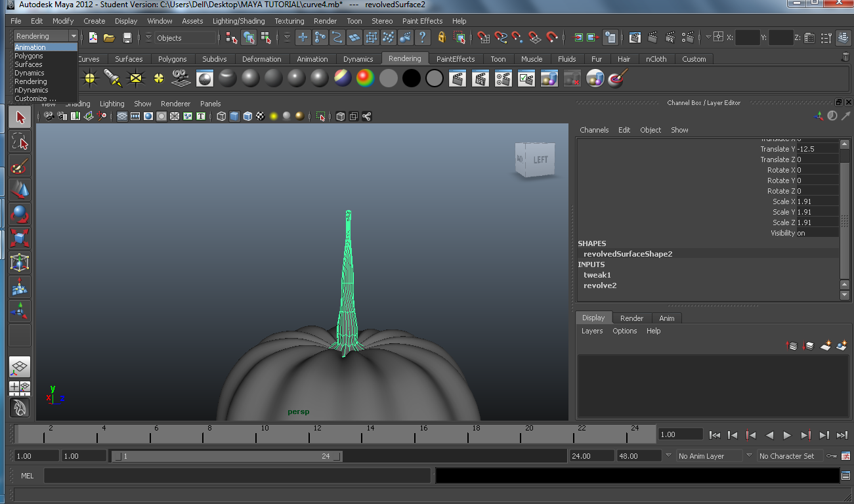Select the Soft Modification tool
This screenshot has width=854, height=504.
(x=20, y=287)
